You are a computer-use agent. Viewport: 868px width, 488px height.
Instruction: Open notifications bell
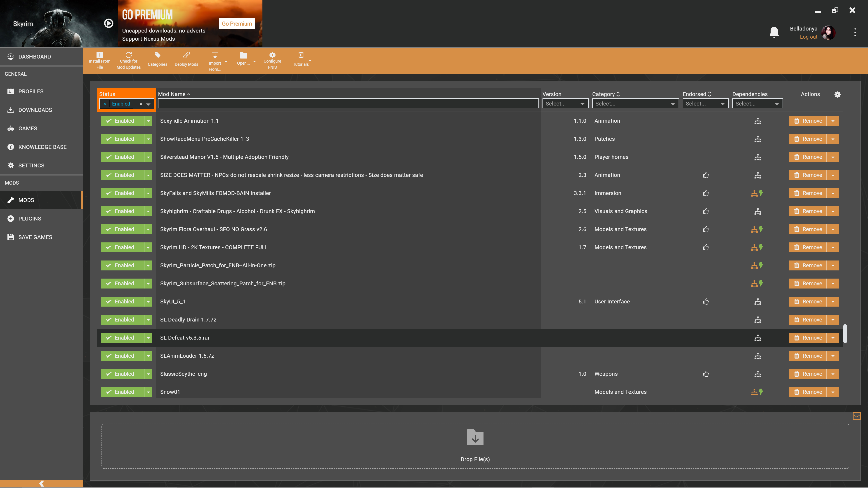point(774,32)
